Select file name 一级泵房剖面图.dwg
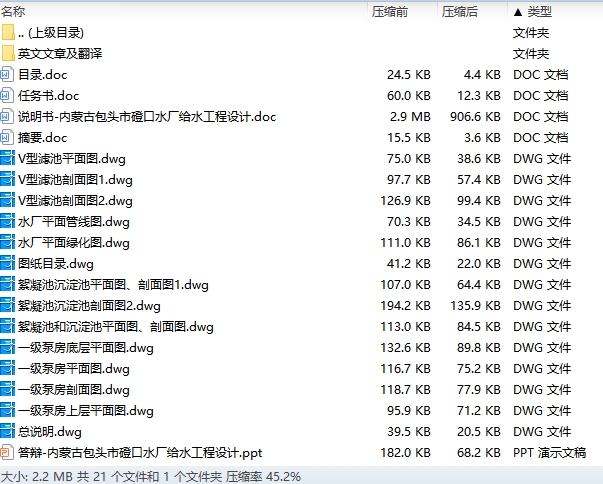The height and width of the screenshot is (484, 603). coord(73,389)
